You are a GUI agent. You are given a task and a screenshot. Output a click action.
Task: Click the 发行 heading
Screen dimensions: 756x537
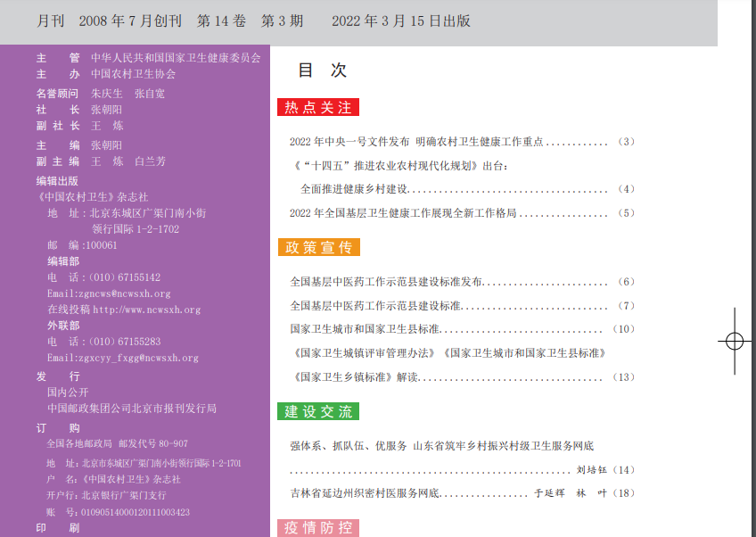pyautogui.click(x=58, y=376)
